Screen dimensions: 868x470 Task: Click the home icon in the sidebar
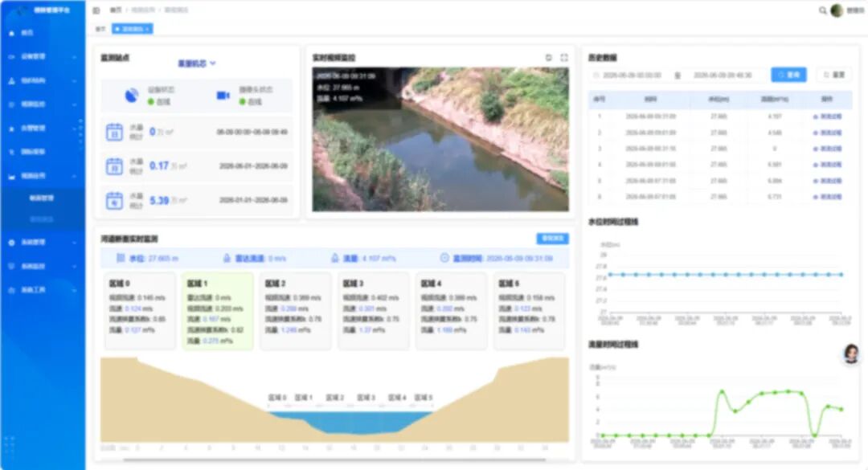click(x=11, y=33)
